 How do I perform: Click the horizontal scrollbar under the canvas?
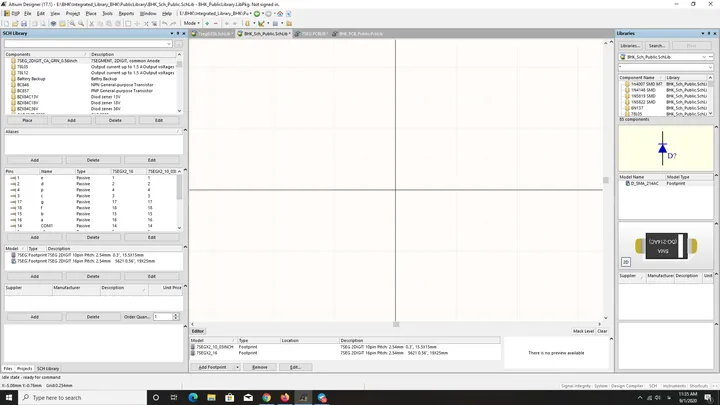click(x=396, y=324)
